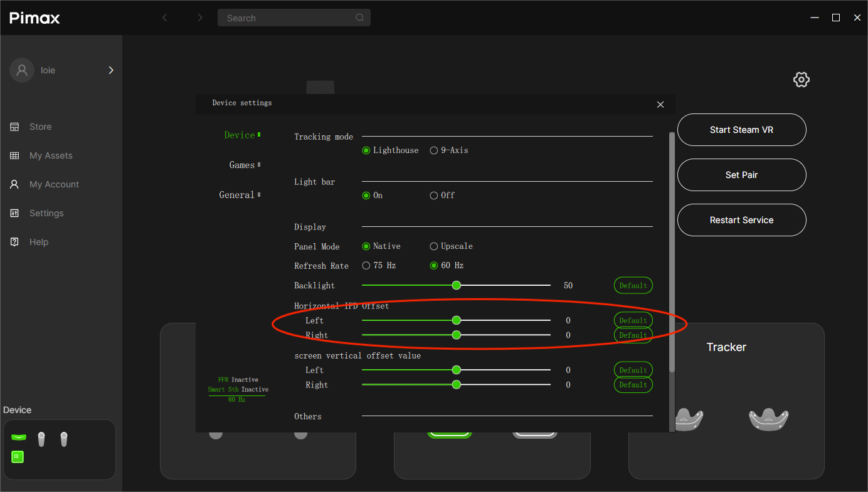Click the search magnifier icon

[x=359, y=18]
